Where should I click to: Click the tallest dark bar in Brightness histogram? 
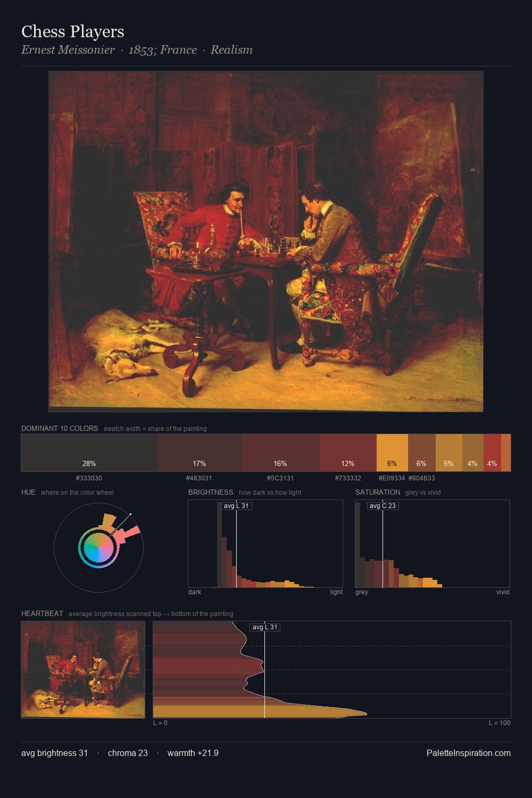(220, 545)
